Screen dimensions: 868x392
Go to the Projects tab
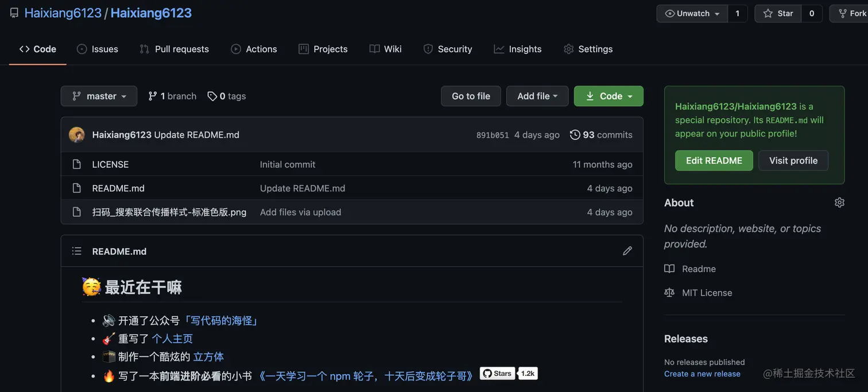tap(323, 49)
